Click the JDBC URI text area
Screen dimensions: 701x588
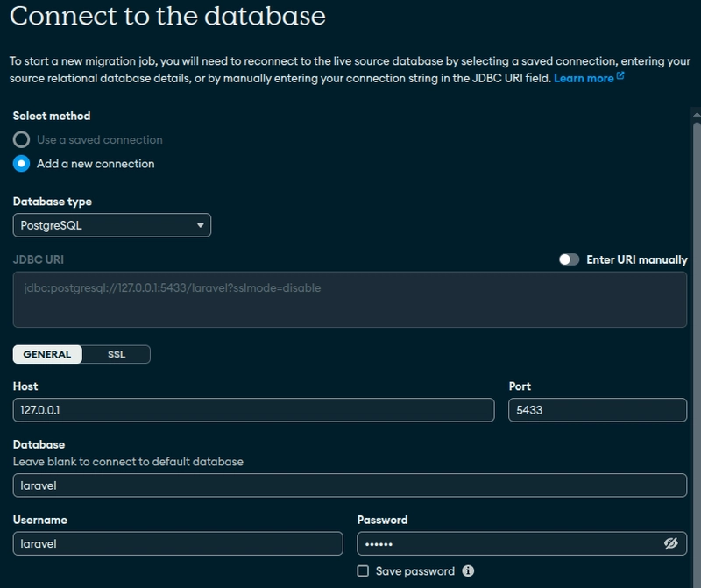coord(350,300)
